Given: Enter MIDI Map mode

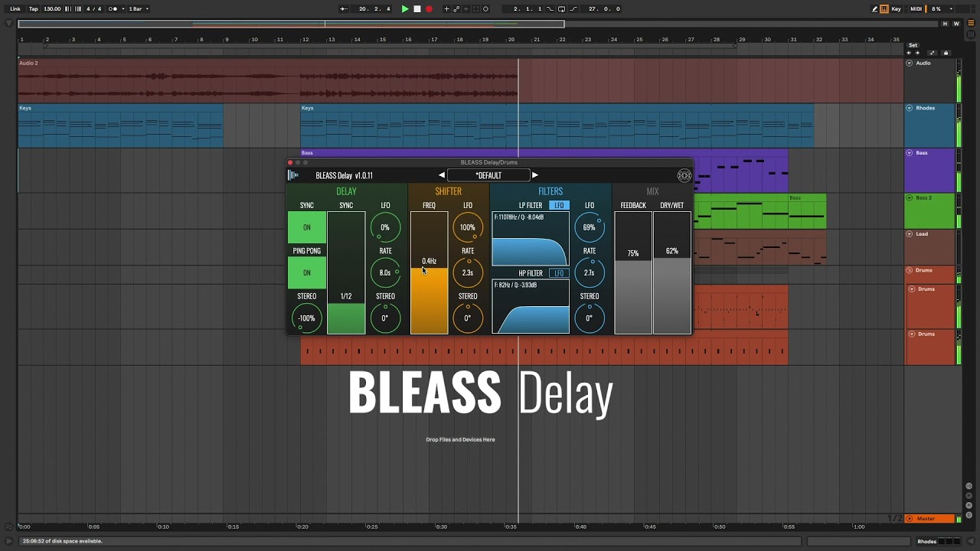Looking at the screenshot, I should [x=916, y=9].
